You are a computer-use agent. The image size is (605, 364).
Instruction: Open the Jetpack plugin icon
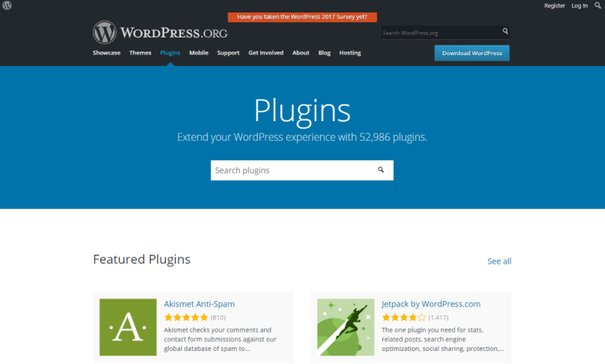[x=346, y=327]
